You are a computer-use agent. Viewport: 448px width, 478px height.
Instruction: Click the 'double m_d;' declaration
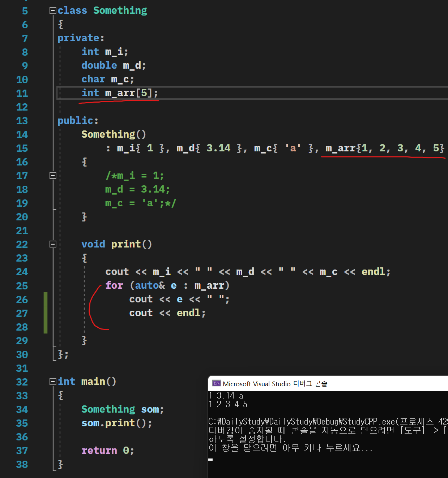click(x=114, y=65)
